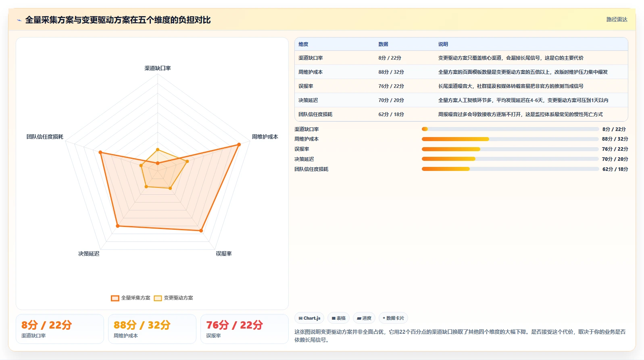
Task: Click summary paragraph starting 这张图说明
Action: coord(460,336)
